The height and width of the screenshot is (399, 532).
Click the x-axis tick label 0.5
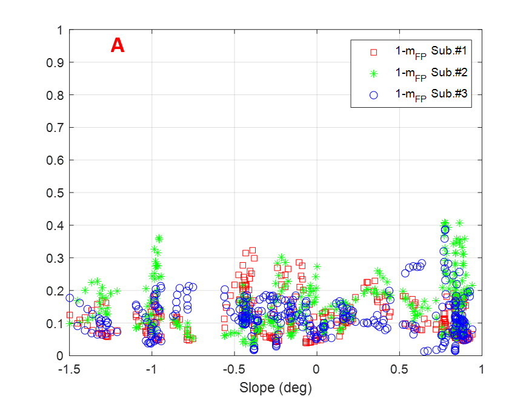pyautogui.click(x=399, y=369)
